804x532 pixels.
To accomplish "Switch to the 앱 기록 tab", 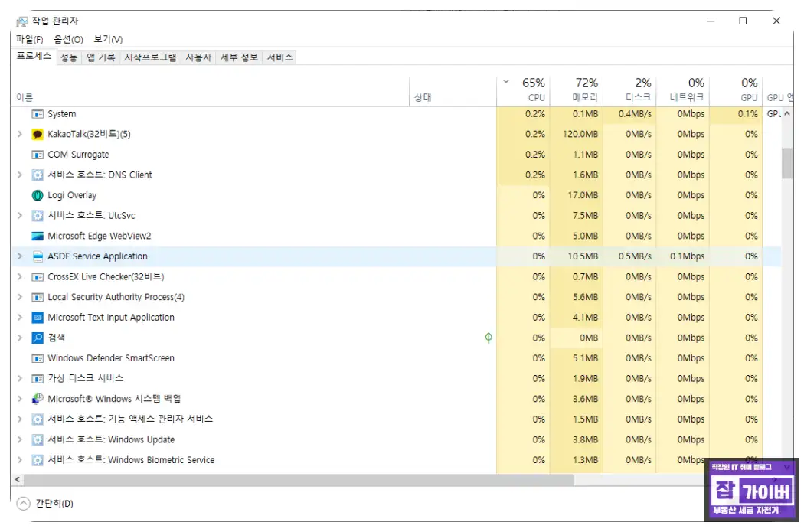I will coord(100,57).
